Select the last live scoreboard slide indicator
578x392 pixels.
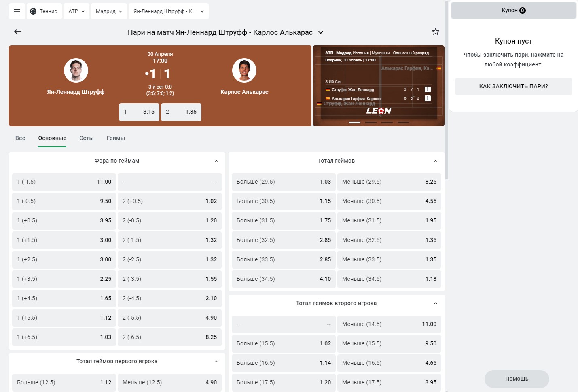(x=403, y=123)
